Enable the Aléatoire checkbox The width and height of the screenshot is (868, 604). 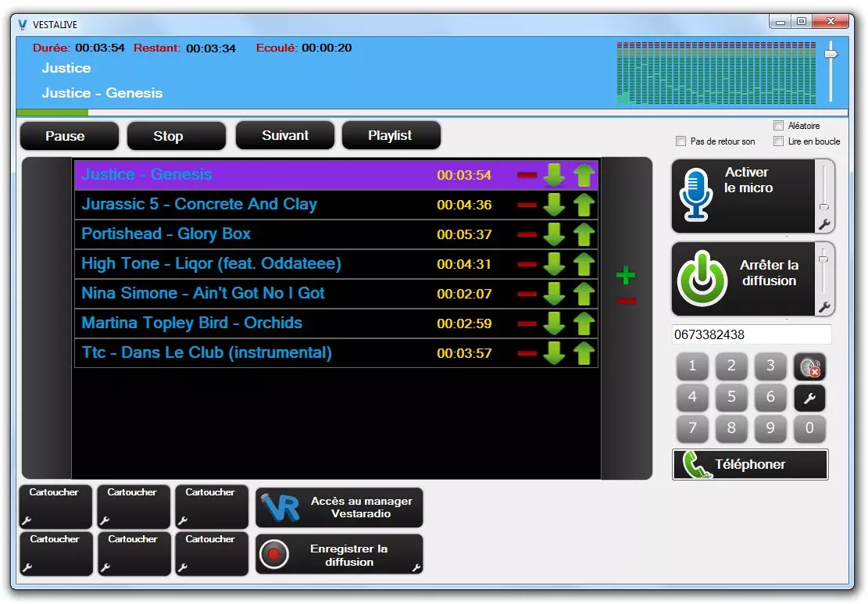tap(778, 126)
